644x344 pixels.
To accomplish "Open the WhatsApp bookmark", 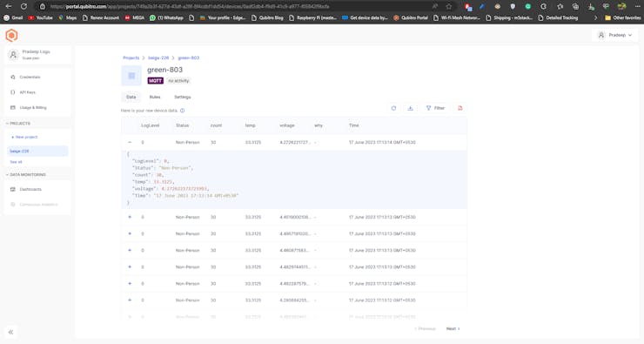I will point(166,18).
